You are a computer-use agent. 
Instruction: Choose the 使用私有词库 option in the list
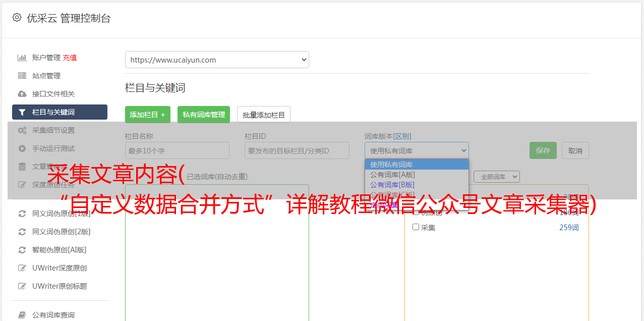tap(417, 165)
